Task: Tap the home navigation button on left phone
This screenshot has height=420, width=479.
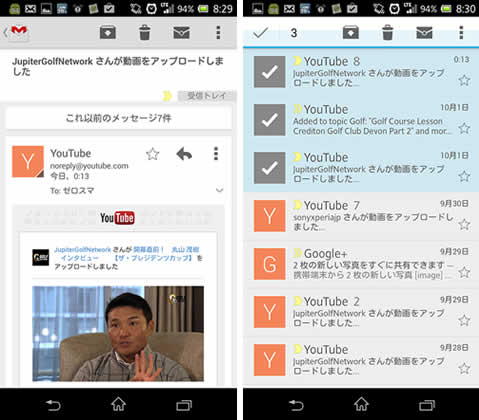Action: (118, 404)
